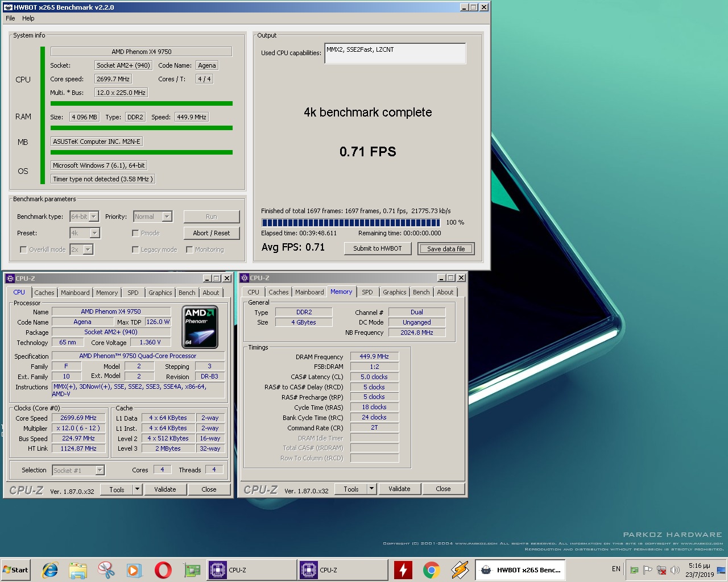Click the Run button

pos(212,217)
